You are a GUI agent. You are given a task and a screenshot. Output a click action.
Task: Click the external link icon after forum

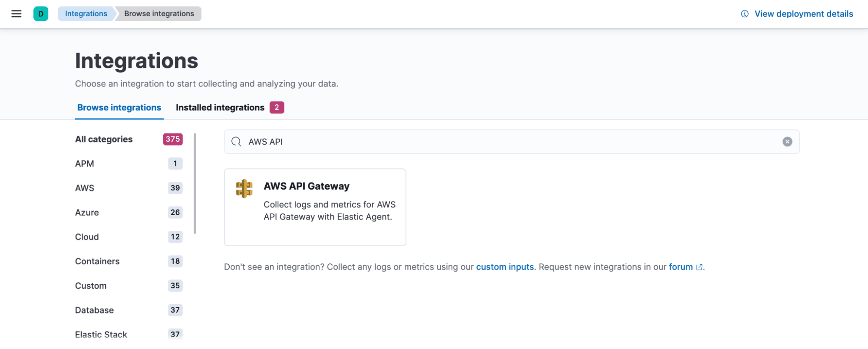pos(699,267)
